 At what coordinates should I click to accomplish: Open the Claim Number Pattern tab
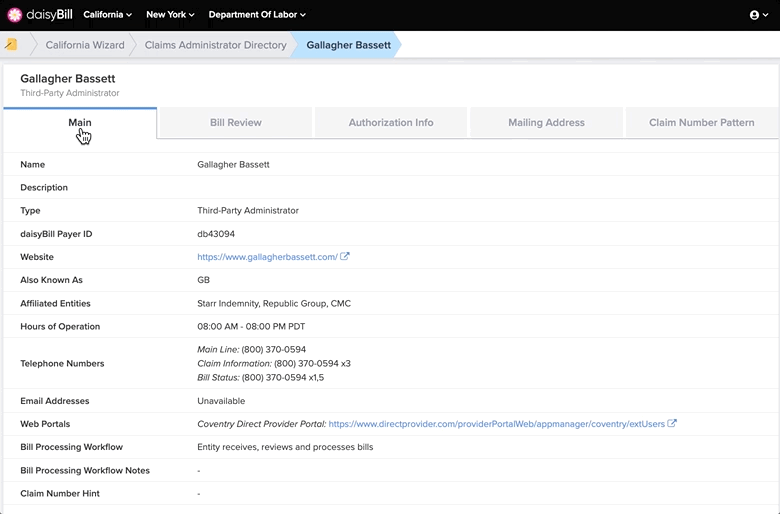tap(701, 122)
